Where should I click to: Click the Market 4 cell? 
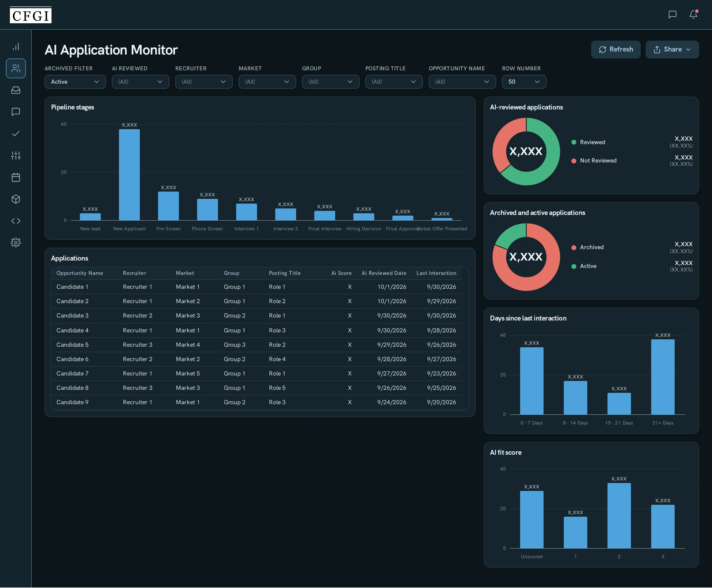click(x=188, y=345)
